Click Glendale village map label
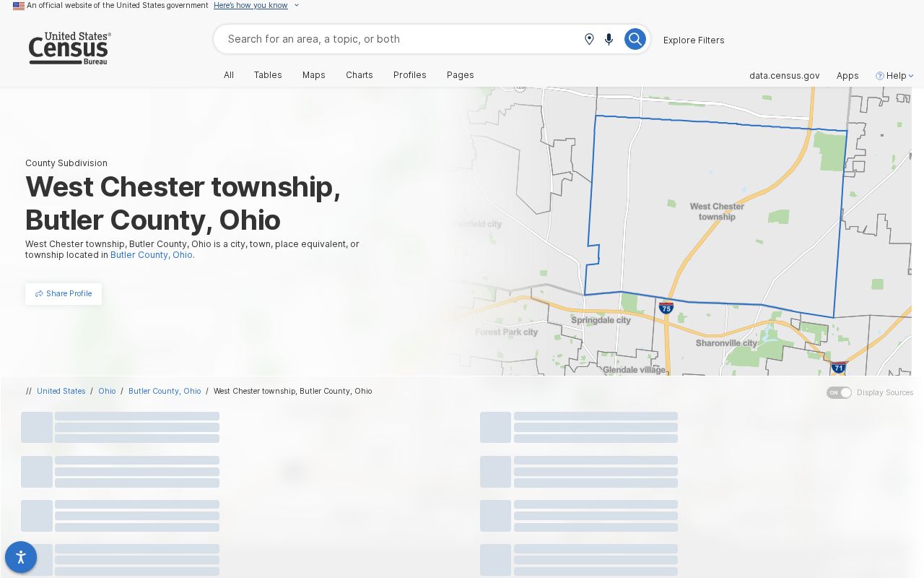Screen dimensions: 924x578 pos(634,370)
